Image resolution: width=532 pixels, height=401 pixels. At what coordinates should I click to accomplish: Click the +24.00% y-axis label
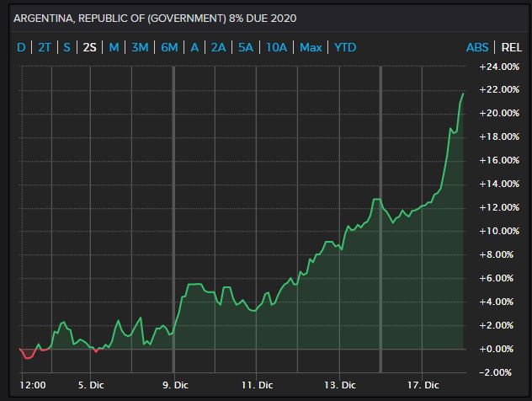499,67
